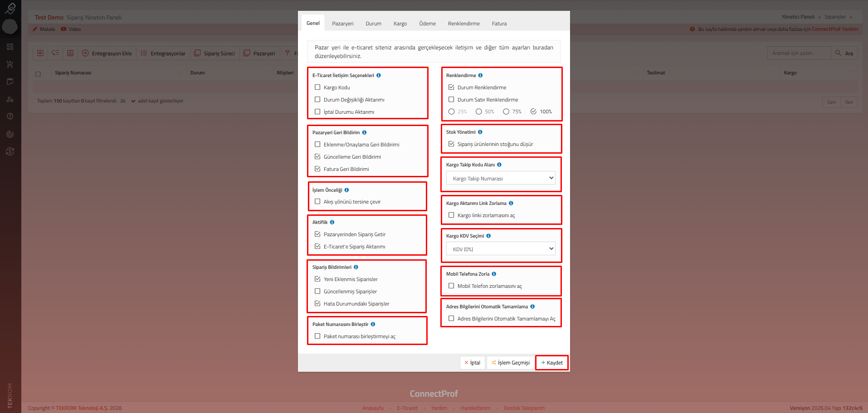Enable Durum Satır Renklendirme checkbox
The image size is (868, 413).
451,99
